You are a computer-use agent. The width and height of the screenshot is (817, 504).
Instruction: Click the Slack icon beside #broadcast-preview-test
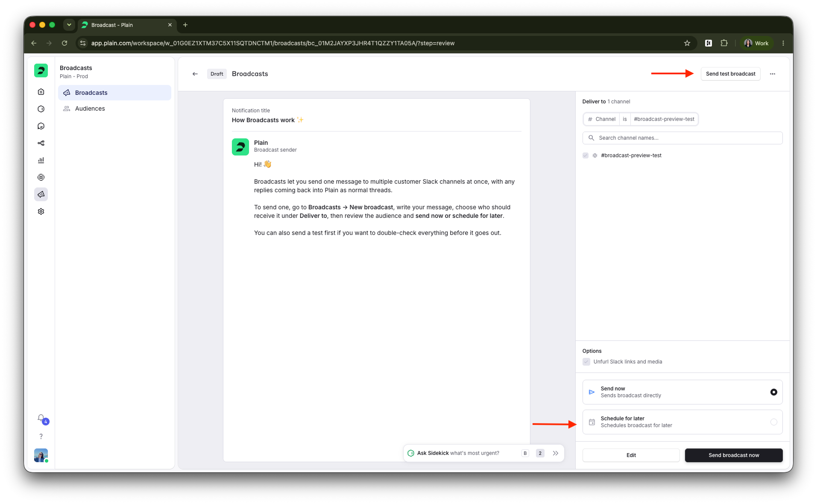(x=594, y=155)
